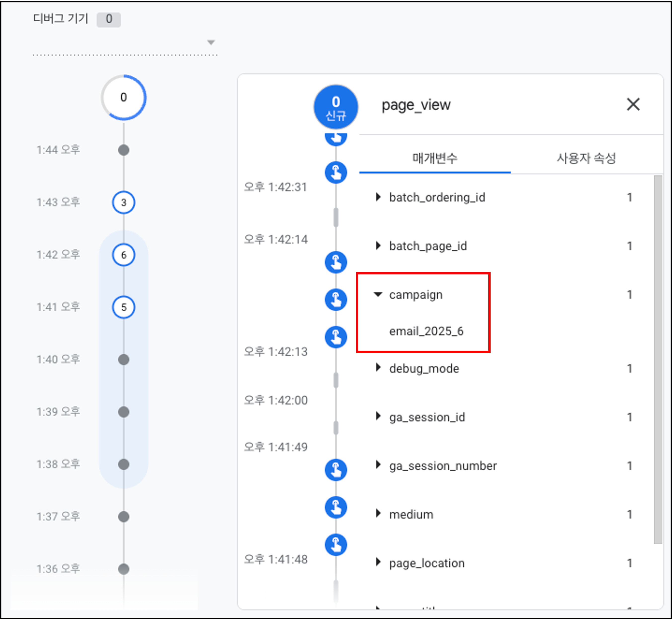Select the 1:43 오후 marker with 3 events
The image size is (672, 620).
[x=124, y=202]
